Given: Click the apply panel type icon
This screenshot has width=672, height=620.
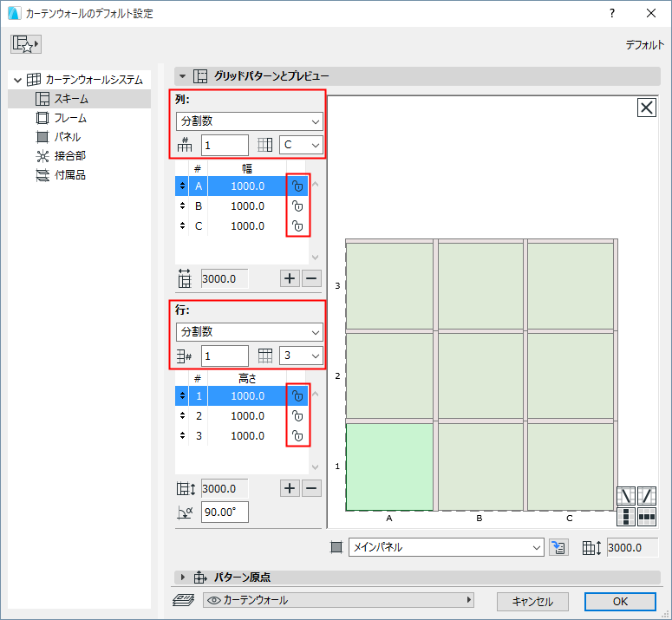Looking at the screenshot, I should pyautogui.click(x=558, y=547).
